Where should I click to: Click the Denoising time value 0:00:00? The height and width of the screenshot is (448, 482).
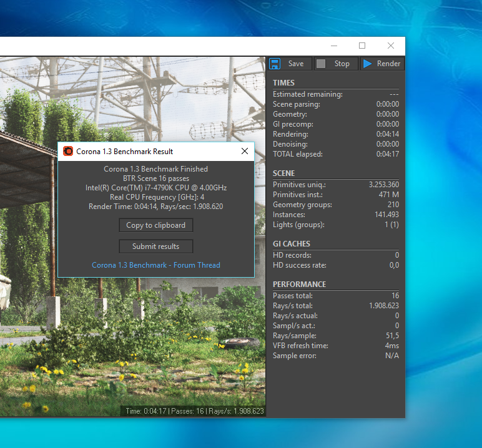tap(388, 144)
